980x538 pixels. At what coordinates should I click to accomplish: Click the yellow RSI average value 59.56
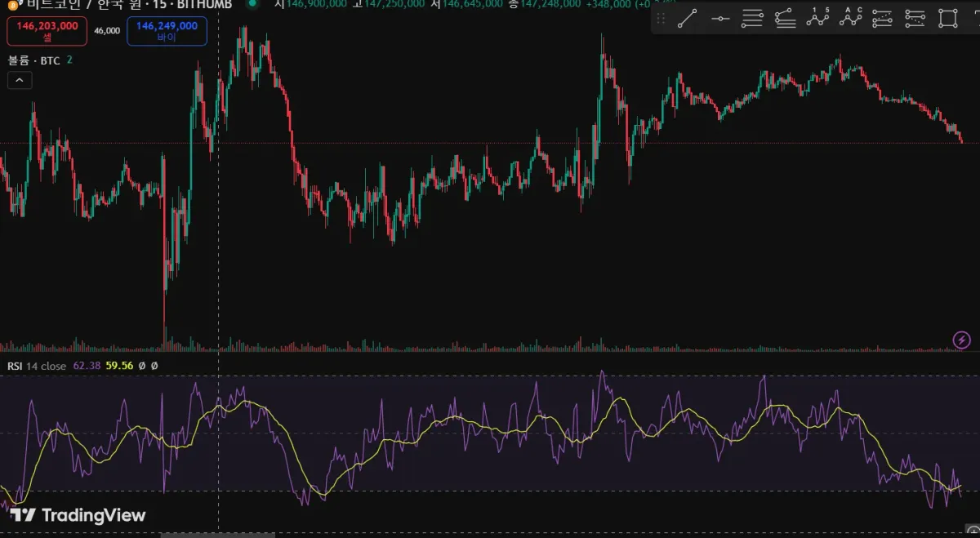click(119, 366)
